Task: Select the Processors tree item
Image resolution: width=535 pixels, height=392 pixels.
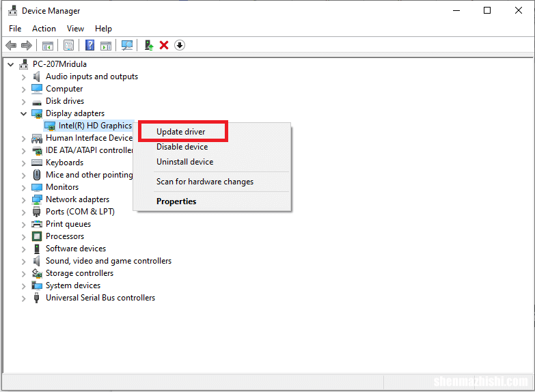Action: click(x=65, y=236)
